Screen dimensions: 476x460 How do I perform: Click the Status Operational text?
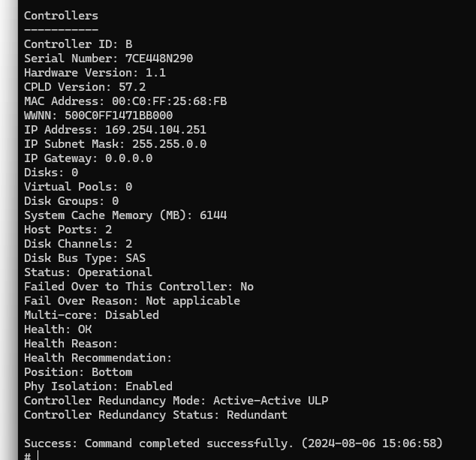(x=88, y=272)
